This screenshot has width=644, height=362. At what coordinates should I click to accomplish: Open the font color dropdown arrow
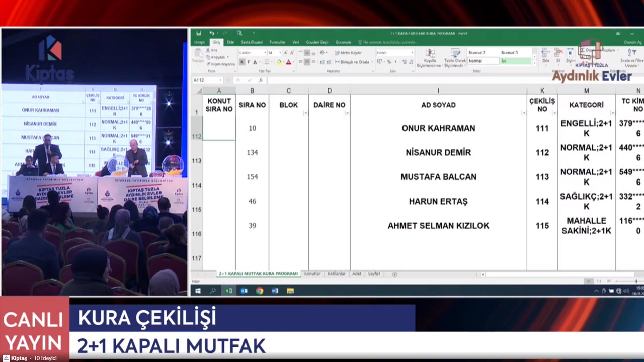[x=293, y=62]
